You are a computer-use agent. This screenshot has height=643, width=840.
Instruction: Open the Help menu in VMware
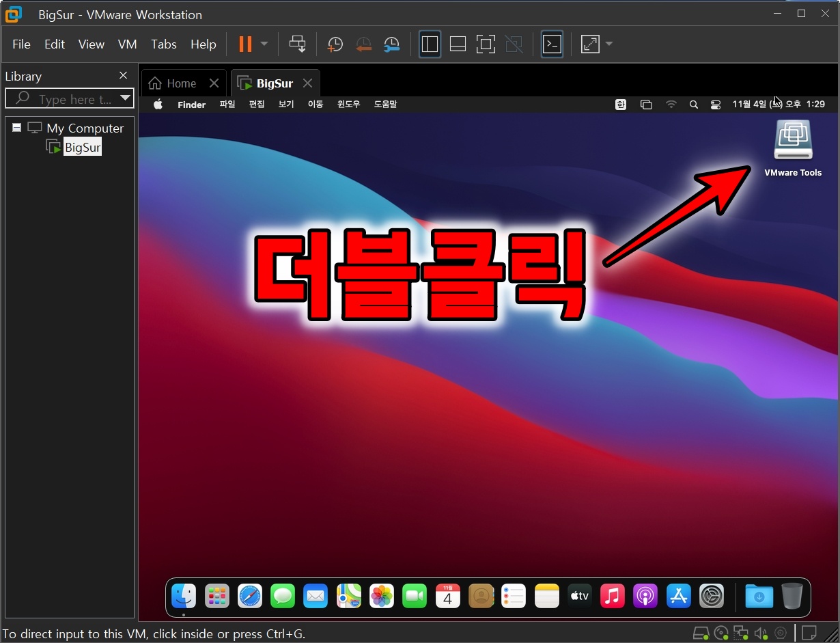pyautogui.click(x=204, y=44)
